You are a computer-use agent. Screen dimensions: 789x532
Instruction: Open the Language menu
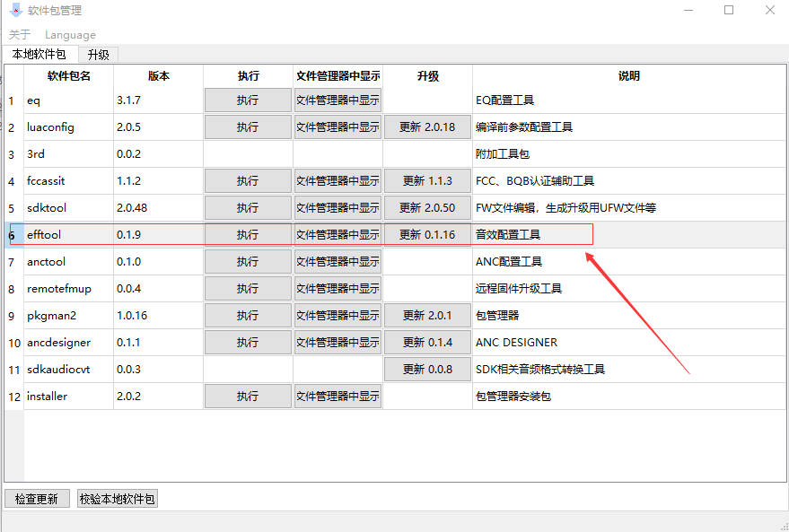[70, 35]
